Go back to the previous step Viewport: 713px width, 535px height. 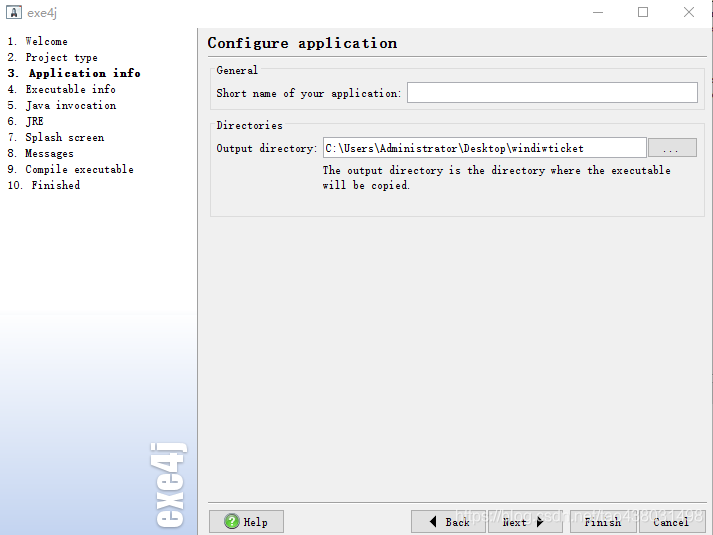tap(448, 521)
